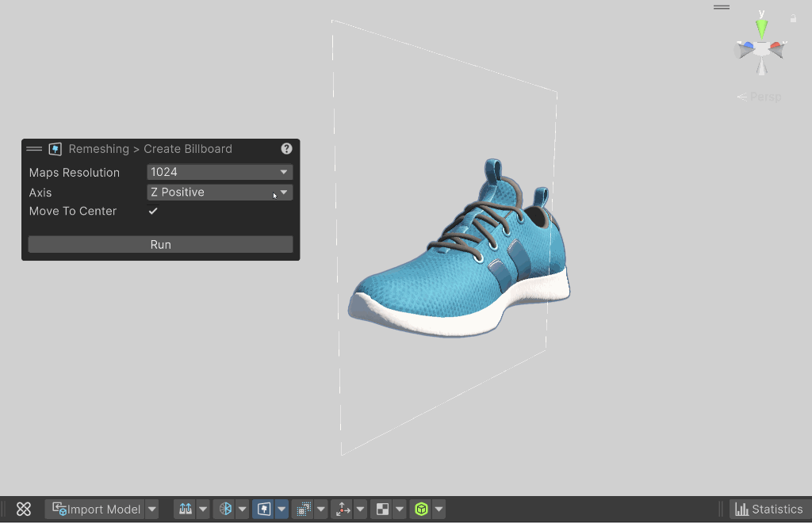Open the Axis dropdown showing Z Positive
The width and height of the screenshot is (812, 523).
tap(220, 192)
